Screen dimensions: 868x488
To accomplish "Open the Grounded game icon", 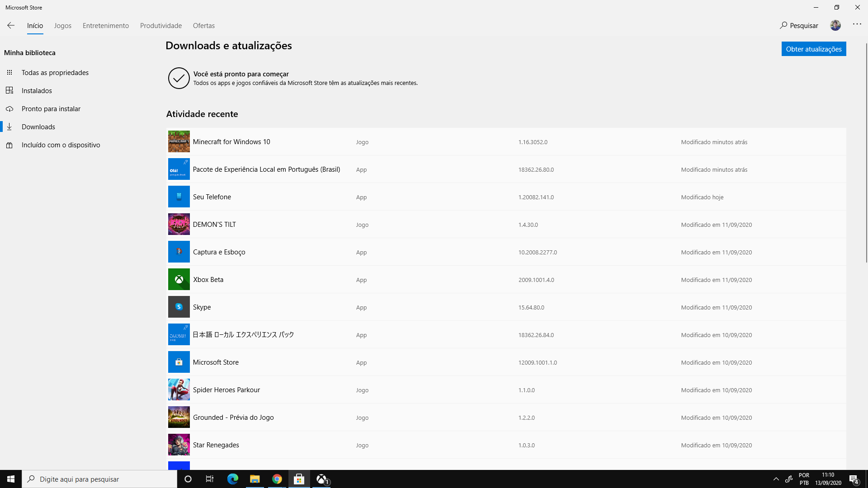I will pos(178,417).
